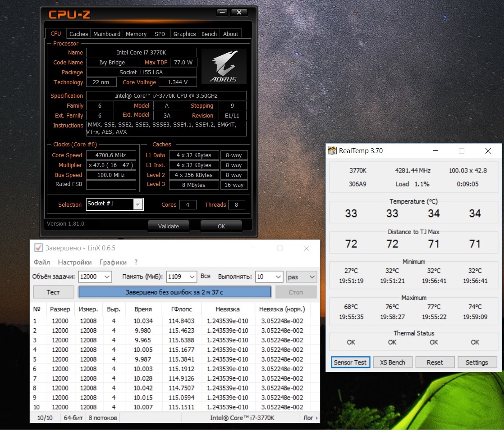Switch to the Caches tab
504x431 pixels.
pyautogui.click(x=78, y=34)
